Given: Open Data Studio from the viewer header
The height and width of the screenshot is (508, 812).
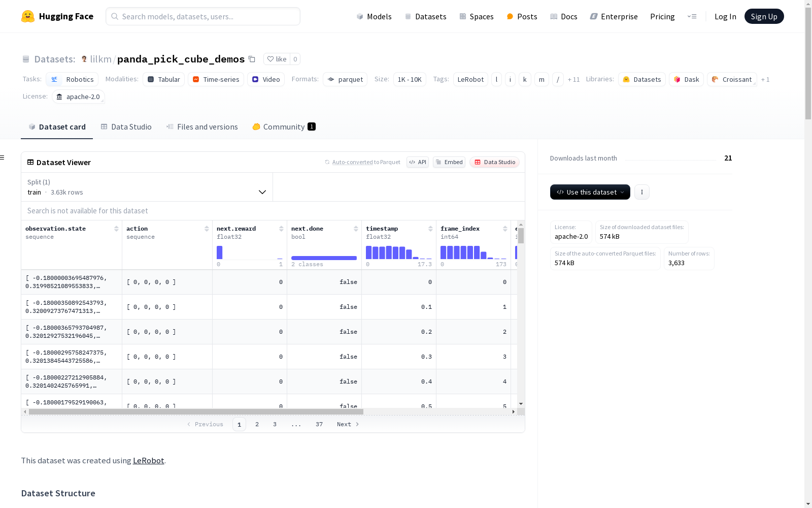Looking at the screenshot, I should [x=495, y=162].
